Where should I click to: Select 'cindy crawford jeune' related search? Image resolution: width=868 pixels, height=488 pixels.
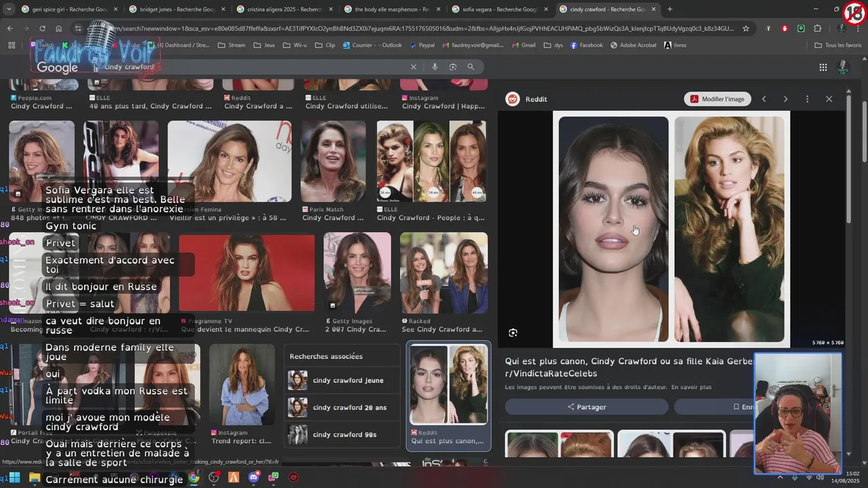342,380
